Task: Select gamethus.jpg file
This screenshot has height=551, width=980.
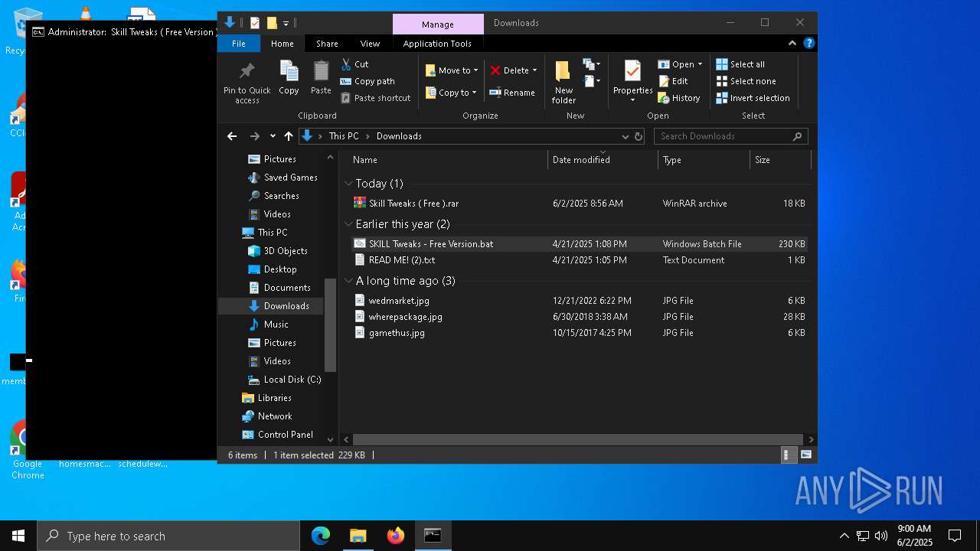Action: pyautogui.click(x=579, y=333)
